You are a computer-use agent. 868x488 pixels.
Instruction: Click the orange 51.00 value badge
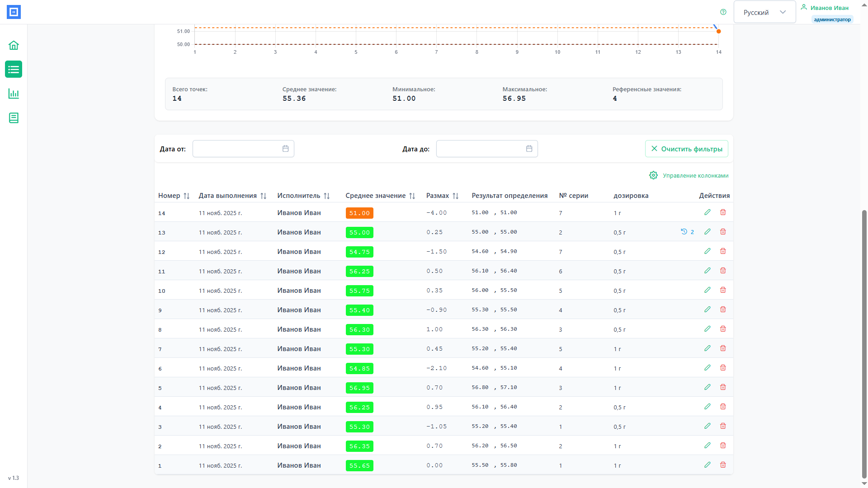[359, 213]
